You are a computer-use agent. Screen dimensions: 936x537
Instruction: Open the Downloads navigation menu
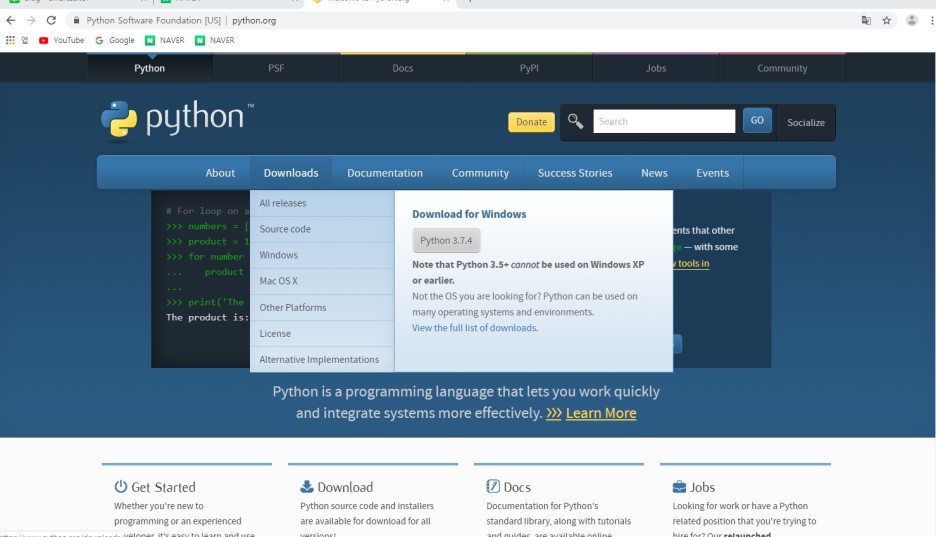291,173
